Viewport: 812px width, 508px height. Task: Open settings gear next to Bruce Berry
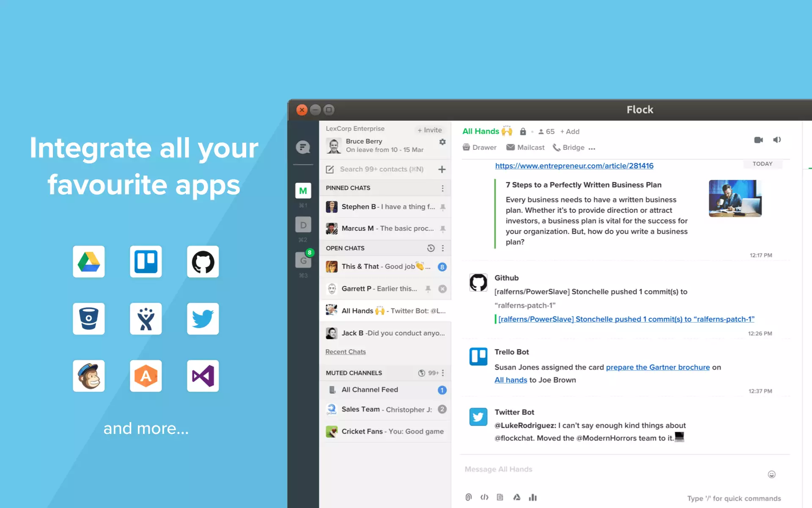point(442,142)
